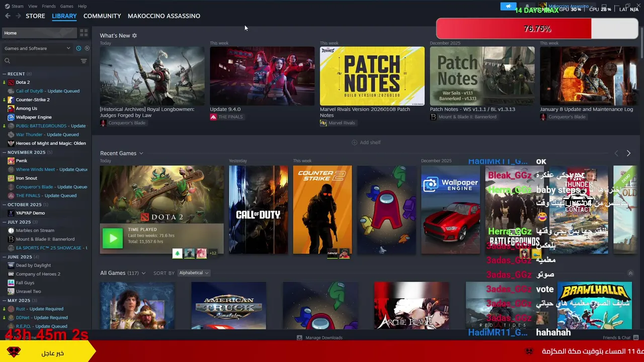The height and width of the screenshot is (362, 644).
Task: Open the Steam announcements megaphone icon
Action: [x=508, y=7]
